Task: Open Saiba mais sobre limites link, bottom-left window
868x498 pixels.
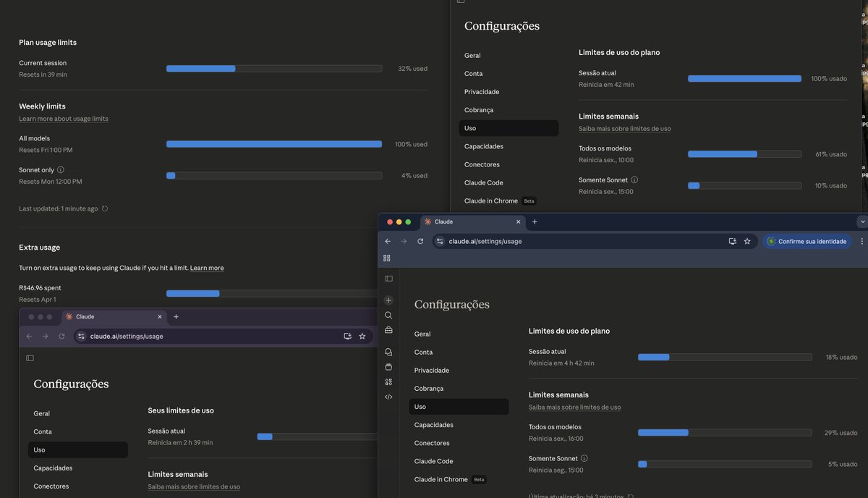Action: click(x=194, y=487)
